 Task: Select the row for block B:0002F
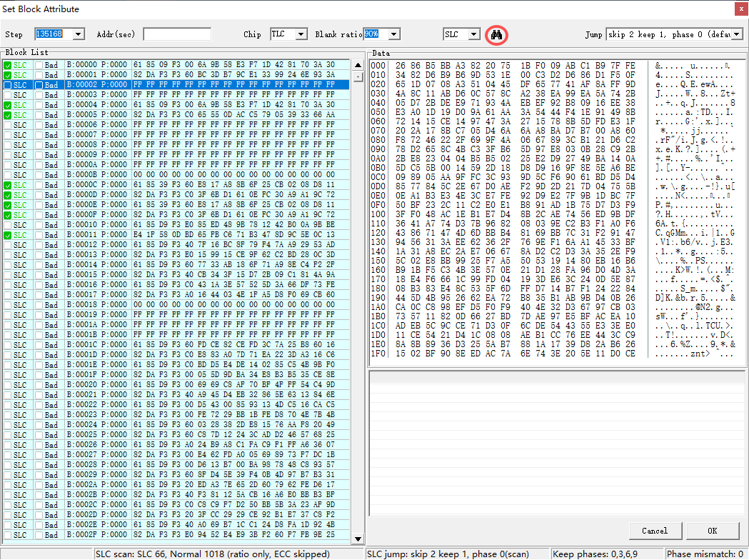[x=177, y=535]
